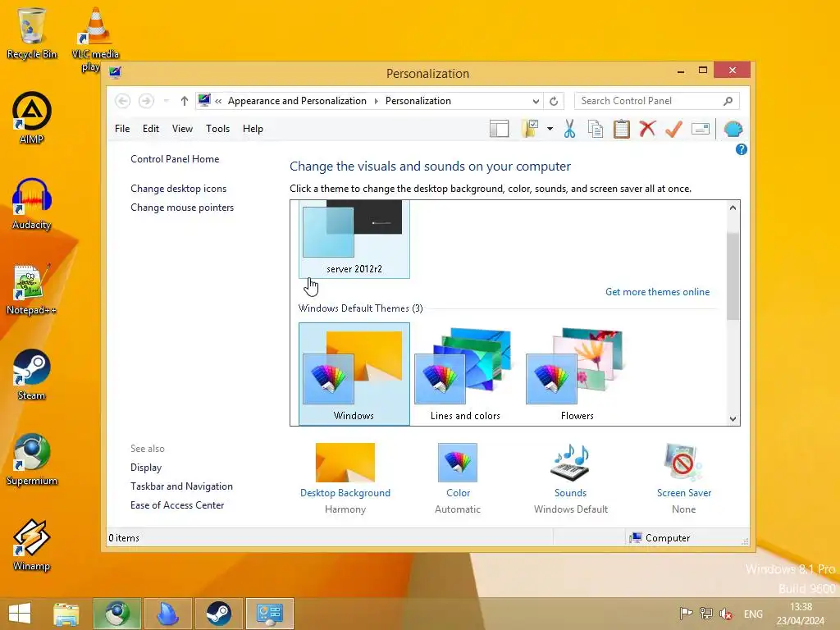840x630 pixels.
Task: Select the Audacity desktop shortcut
Action: click(x=31, y=203)
